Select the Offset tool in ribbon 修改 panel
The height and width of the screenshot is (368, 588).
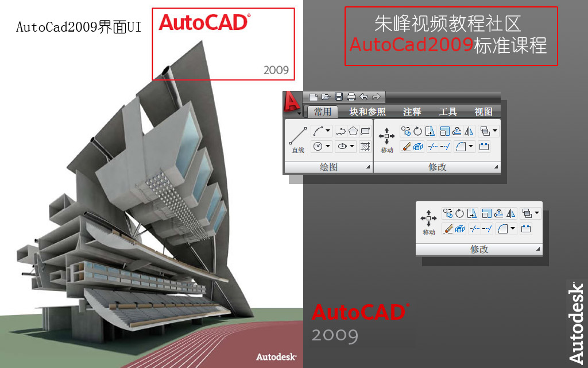click(457, 131)
